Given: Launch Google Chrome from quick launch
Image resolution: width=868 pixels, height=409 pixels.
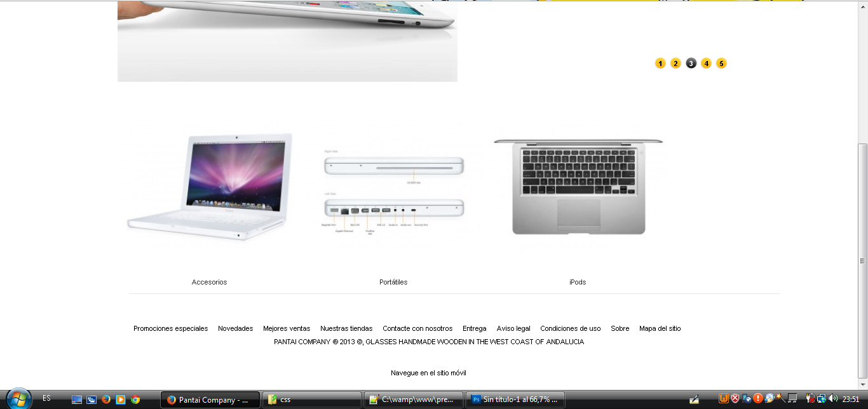Looking at the screenshot, I should pos(135,399).
